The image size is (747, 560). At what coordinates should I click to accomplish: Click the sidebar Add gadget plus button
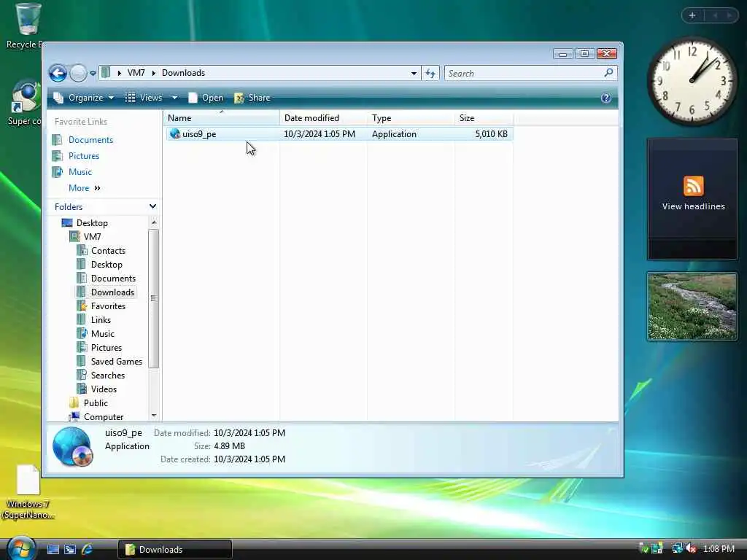pos(692,15)
